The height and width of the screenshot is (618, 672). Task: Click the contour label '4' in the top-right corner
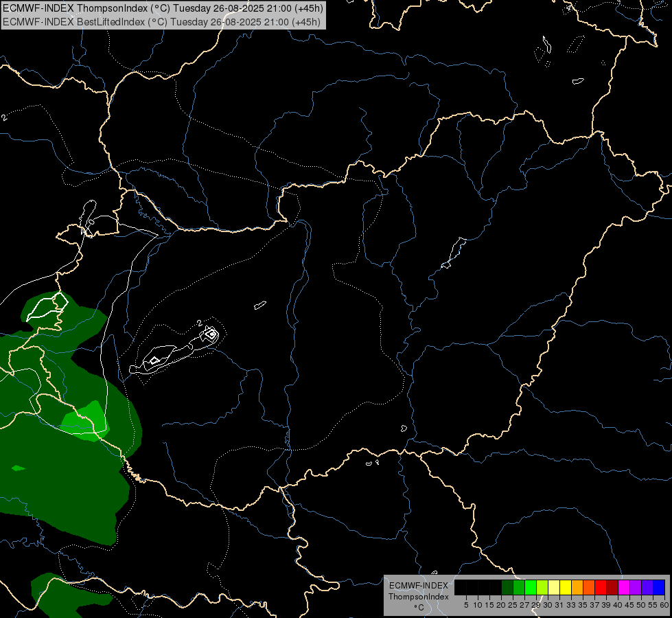pyautogui.click(x=569, y=8)
